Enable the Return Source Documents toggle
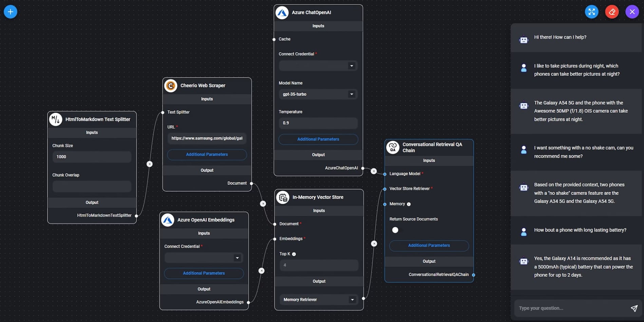The height and width of the screenshot is (322, 644). point(395,230)
